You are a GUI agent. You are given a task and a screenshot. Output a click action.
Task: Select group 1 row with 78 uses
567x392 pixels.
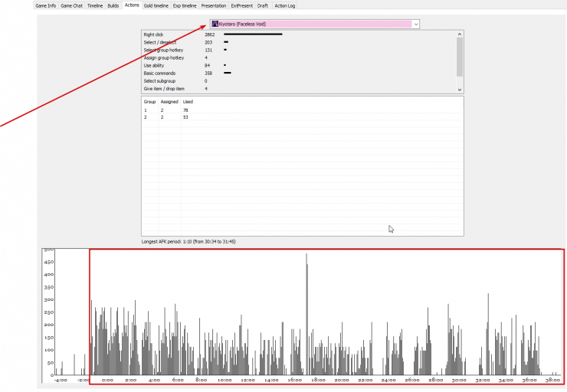303,110
